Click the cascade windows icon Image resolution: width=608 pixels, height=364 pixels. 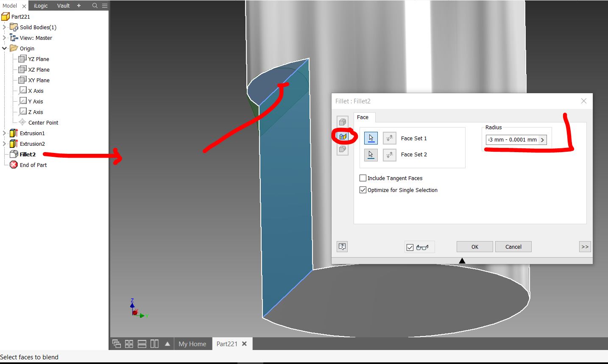117,344
